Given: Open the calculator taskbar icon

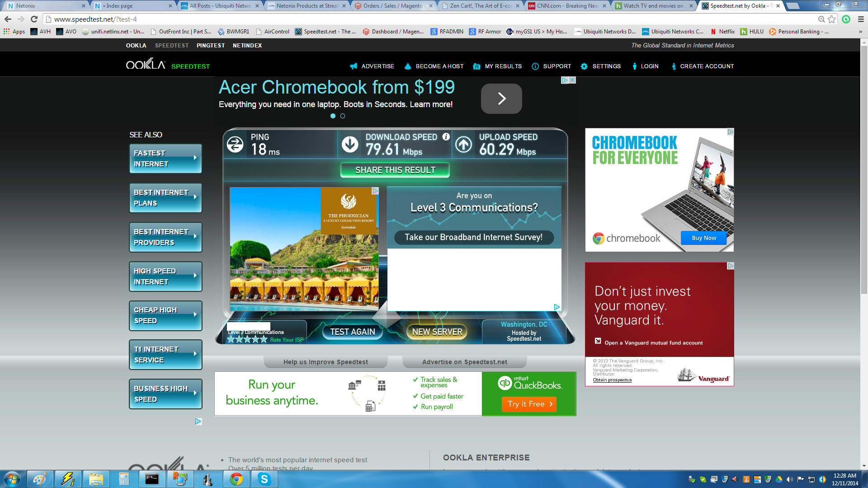Looking at the screenshot, I should point(124,479).
